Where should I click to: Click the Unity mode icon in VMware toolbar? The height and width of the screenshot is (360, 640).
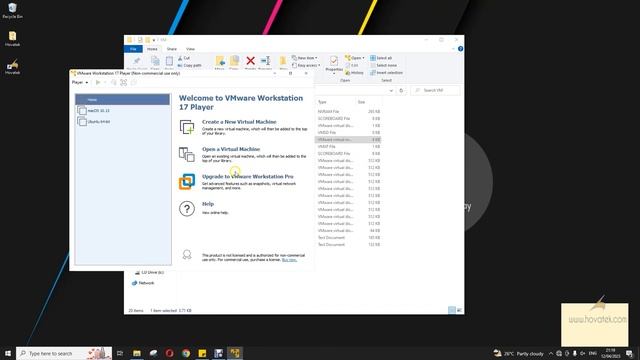(x=133, y=82)
